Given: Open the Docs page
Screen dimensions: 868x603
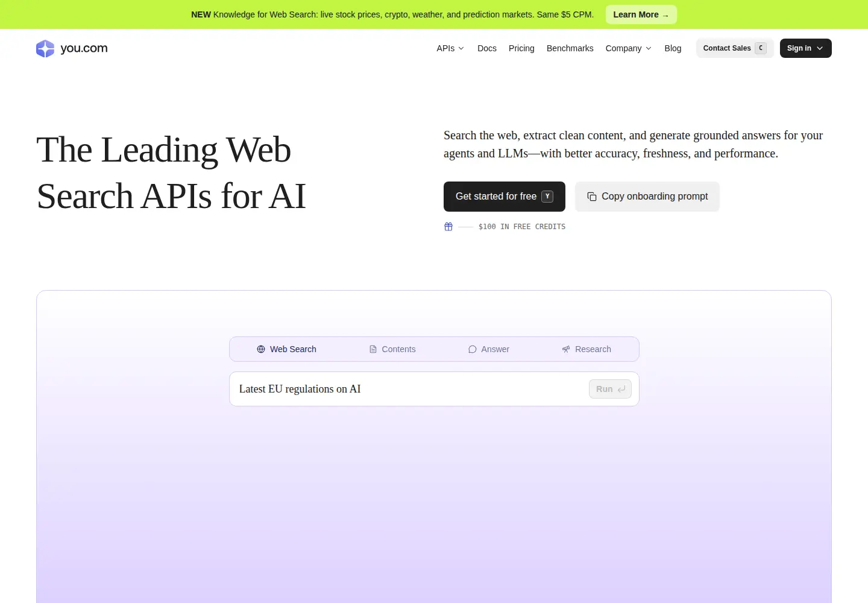Looking at the screenshot, I should point(487,48).
